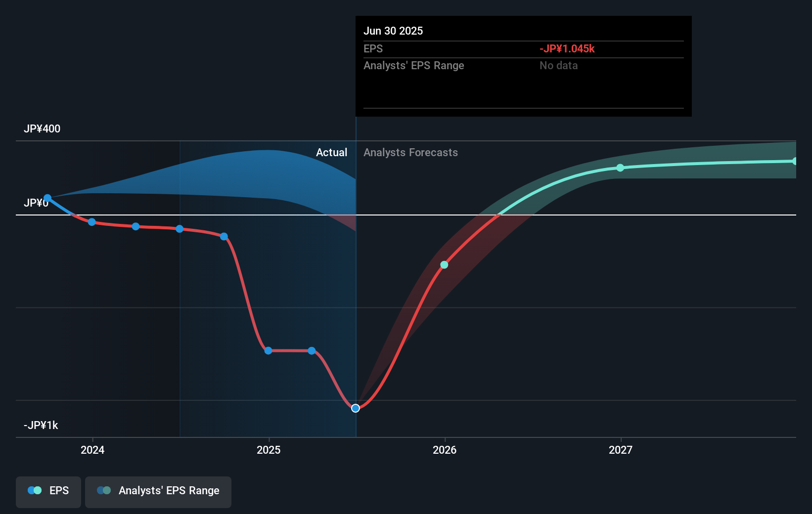
Task: Switch to the Actual section of the chart
Action: click(331, 152)
